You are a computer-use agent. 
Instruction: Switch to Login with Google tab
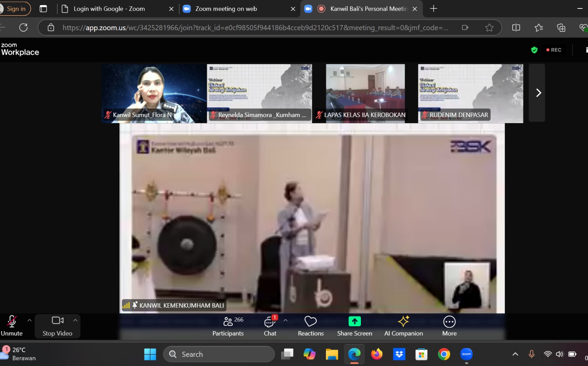(x=109, y=9)
